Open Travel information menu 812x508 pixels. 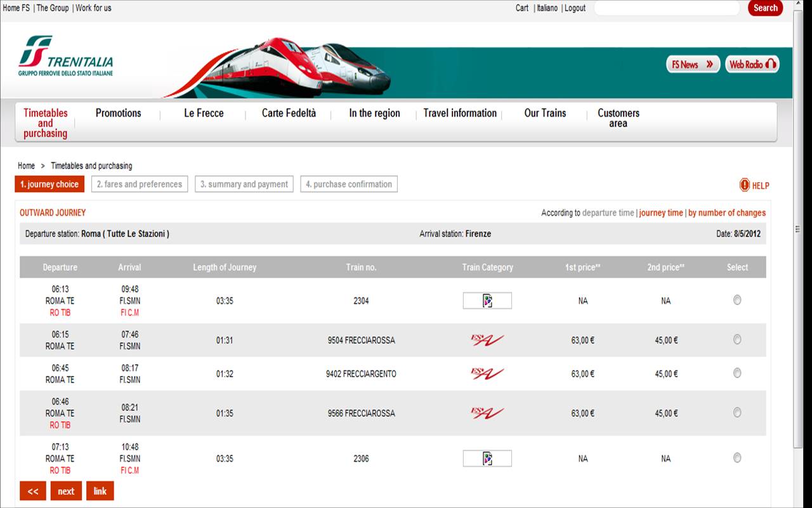tap(460, 113)
